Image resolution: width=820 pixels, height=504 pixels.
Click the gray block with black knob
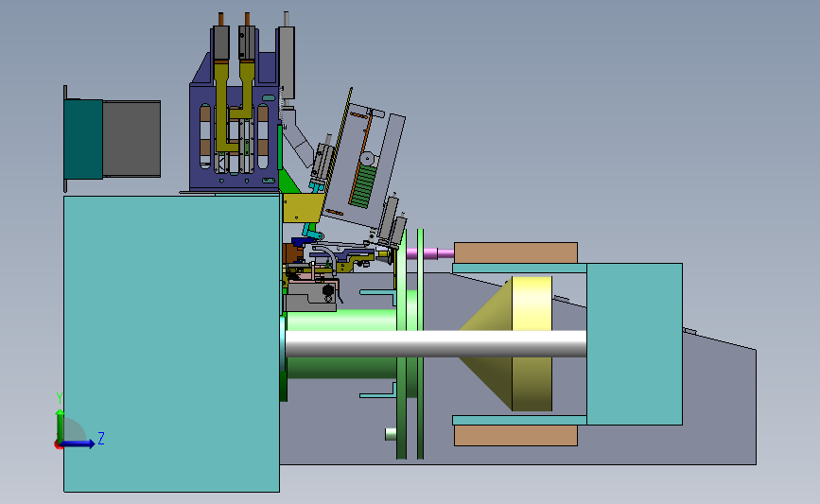pyautogui.click(x=312, y=296)
